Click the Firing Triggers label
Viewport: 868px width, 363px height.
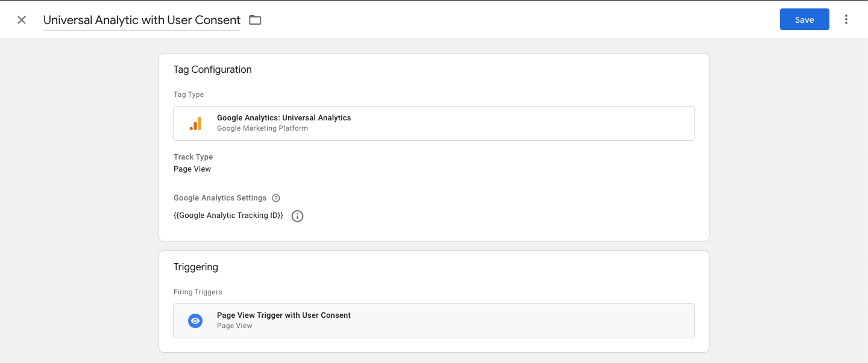[198, 292]
